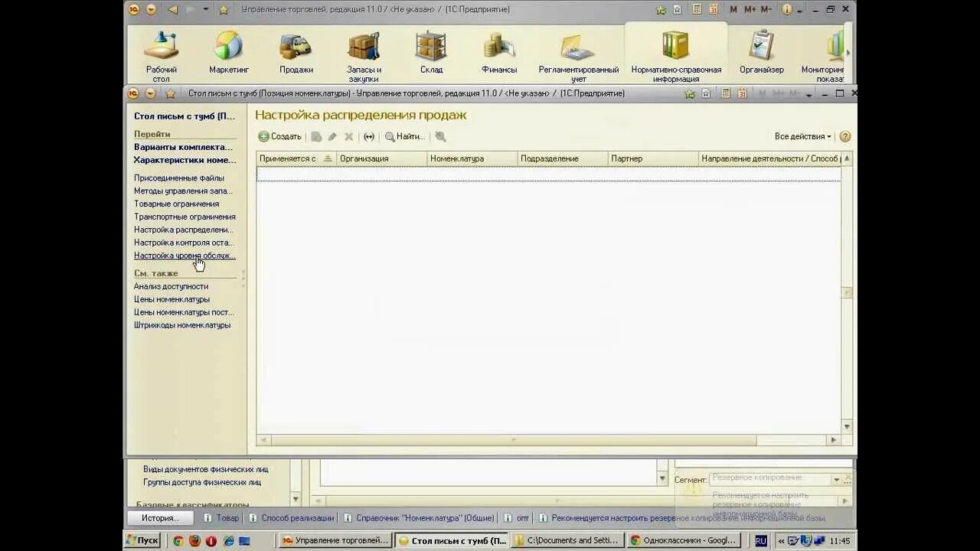Screen dimensions: 980x551
Task: Click the help question mark icon
Action: (x=845, y=136)
